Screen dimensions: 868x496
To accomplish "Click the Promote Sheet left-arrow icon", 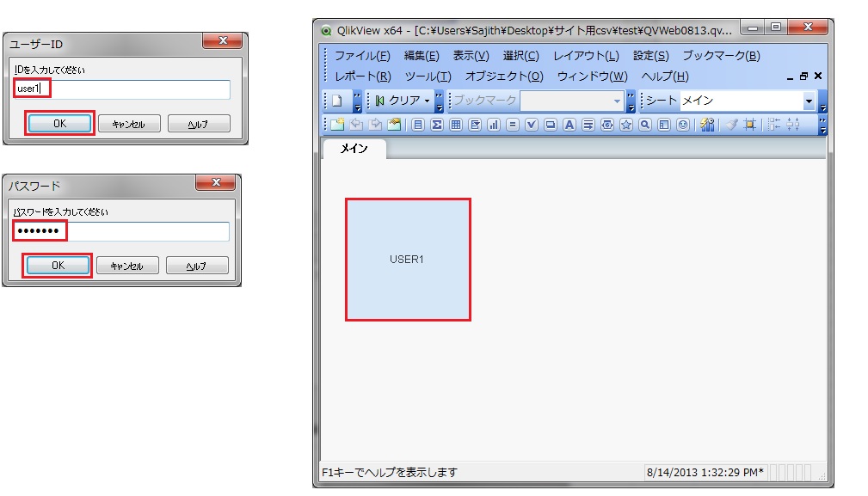I will click(356, 125).
